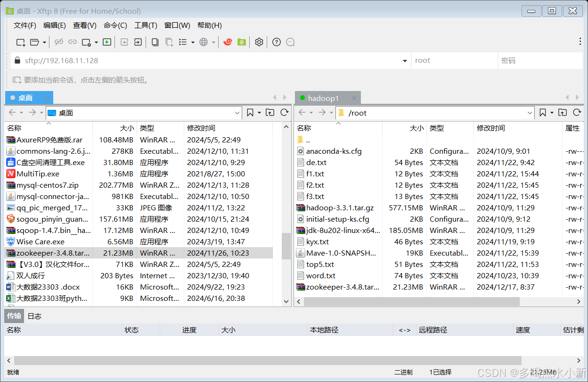Refresh the 桌面 local pane
The image size is (588, 382).
(x=284, y=112)
